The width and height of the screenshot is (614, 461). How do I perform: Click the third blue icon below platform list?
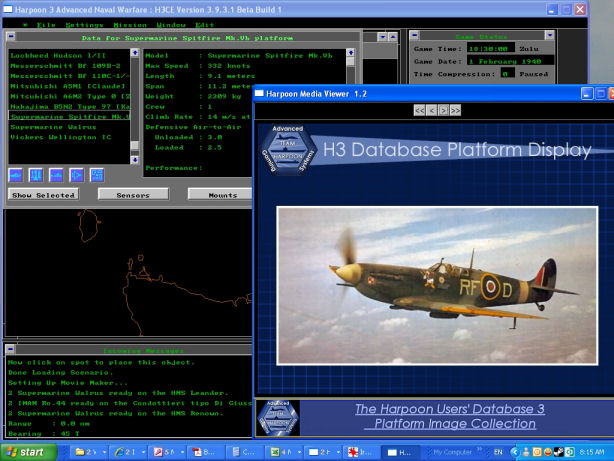pyautogui.click(x=57, y=174)
